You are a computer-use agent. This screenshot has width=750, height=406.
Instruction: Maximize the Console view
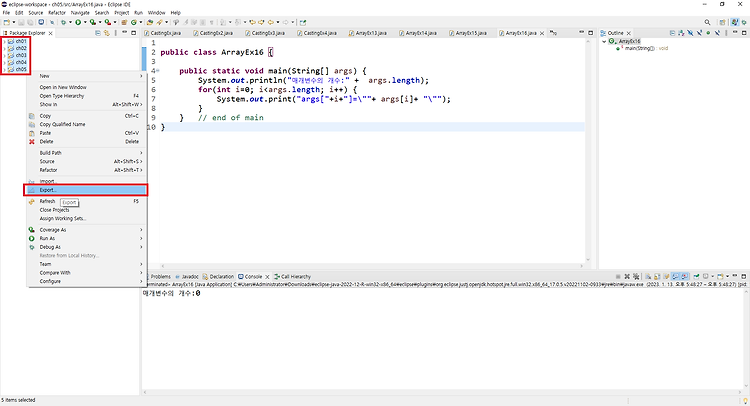744,276
